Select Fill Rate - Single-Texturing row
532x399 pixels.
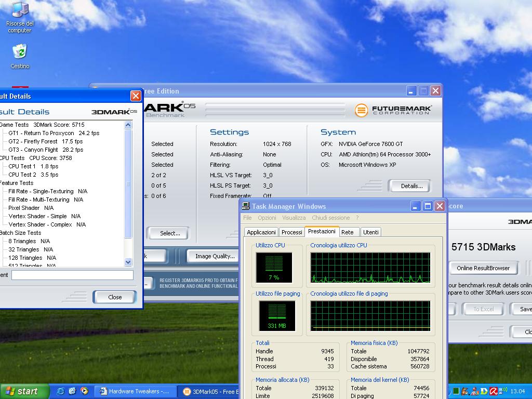(x=48, y=191)
